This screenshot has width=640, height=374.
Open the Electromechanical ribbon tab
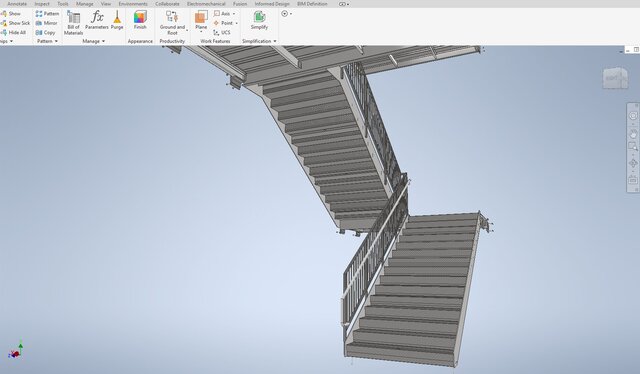tap(206, 4)
